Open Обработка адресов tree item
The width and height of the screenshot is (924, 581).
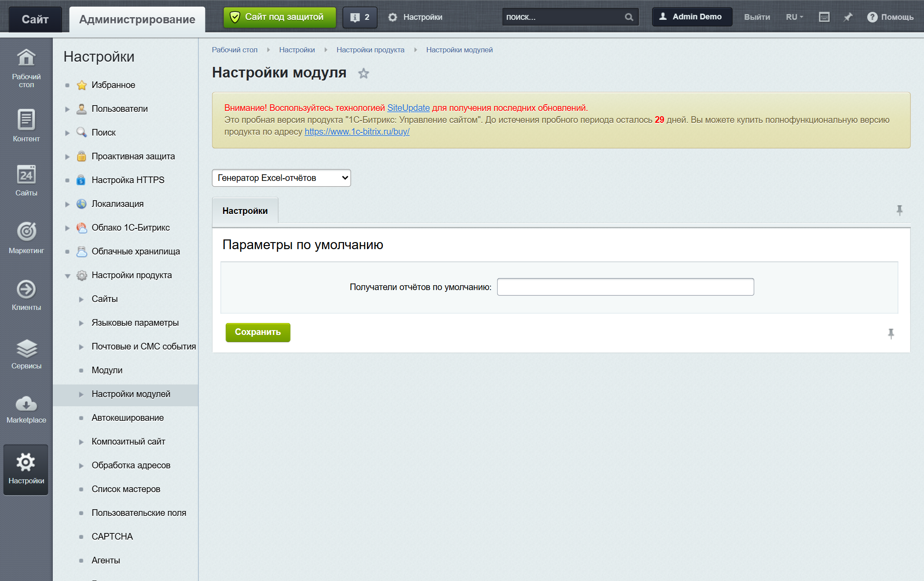(131, 465)
